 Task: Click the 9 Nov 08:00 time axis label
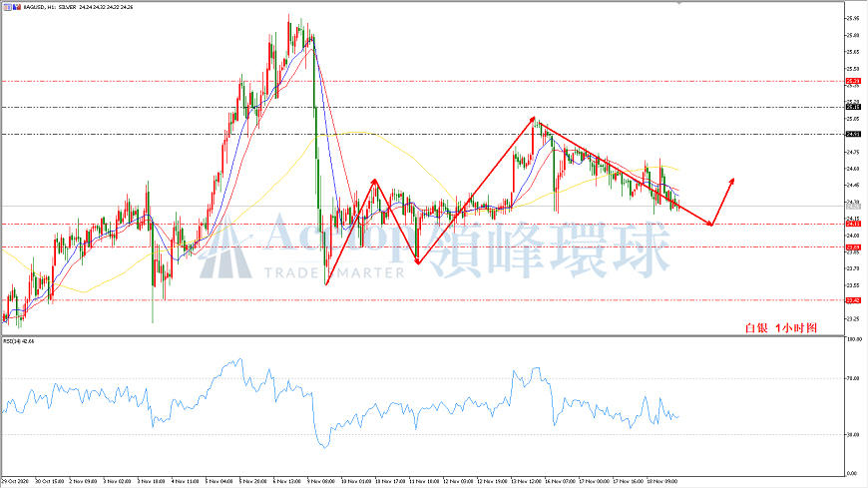tap(322, 481)
